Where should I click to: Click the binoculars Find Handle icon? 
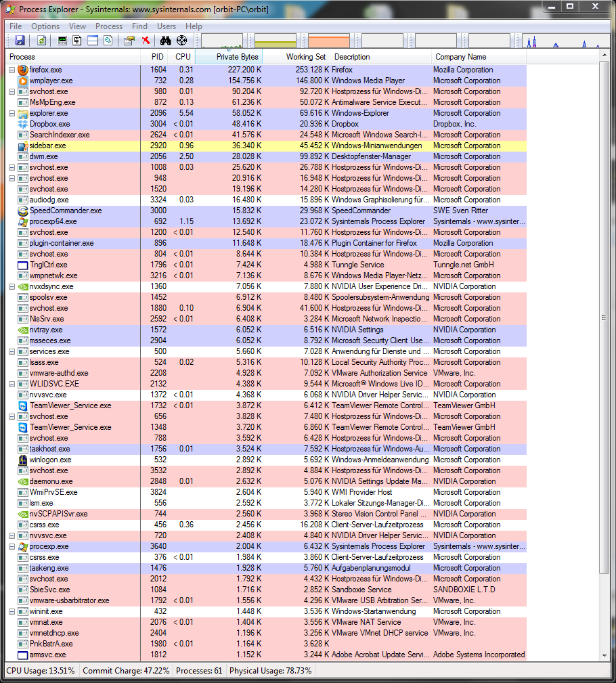(x=165, y=41)
